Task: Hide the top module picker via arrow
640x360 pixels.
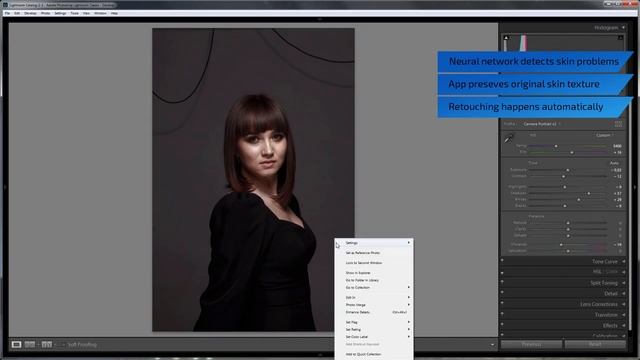Action: (320, 19)
